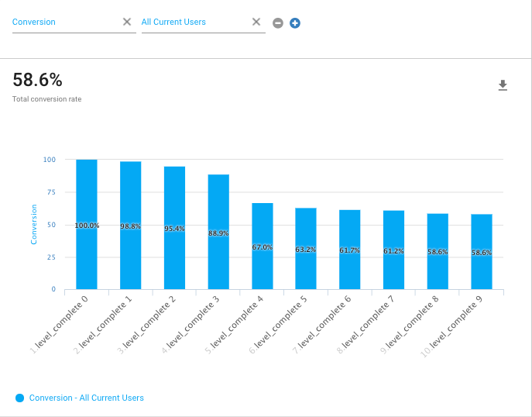Click the 61.7% level_complete 6 bar
Screen dimensions: 532x417
[350, 250]
